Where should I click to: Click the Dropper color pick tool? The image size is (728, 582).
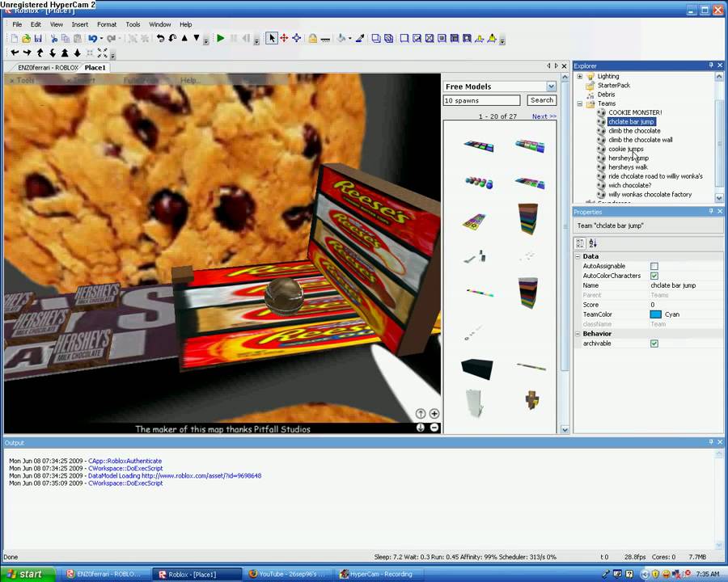point(360,39)
